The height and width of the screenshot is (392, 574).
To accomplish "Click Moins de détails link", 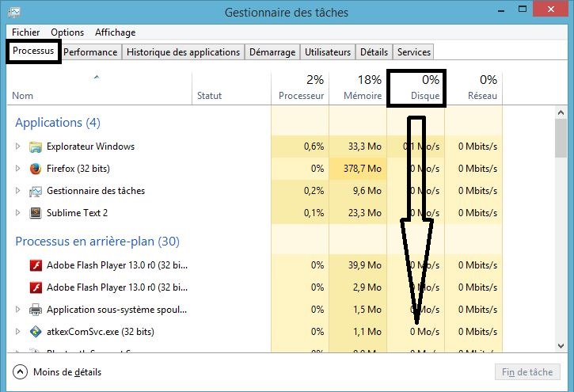I will pyautogui.click(x=67, y=372).
